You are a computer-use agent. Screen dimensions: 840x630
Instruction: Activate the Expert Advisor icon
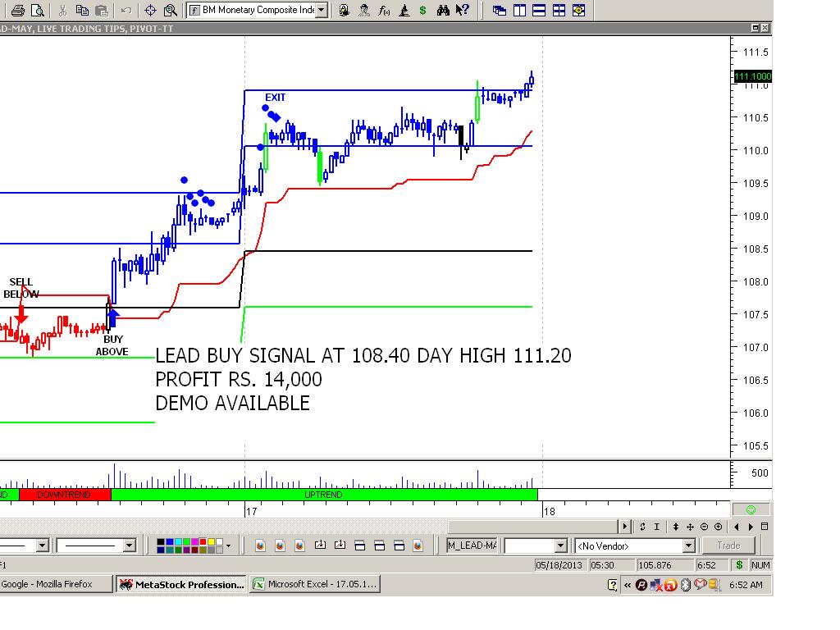[363, 11]
